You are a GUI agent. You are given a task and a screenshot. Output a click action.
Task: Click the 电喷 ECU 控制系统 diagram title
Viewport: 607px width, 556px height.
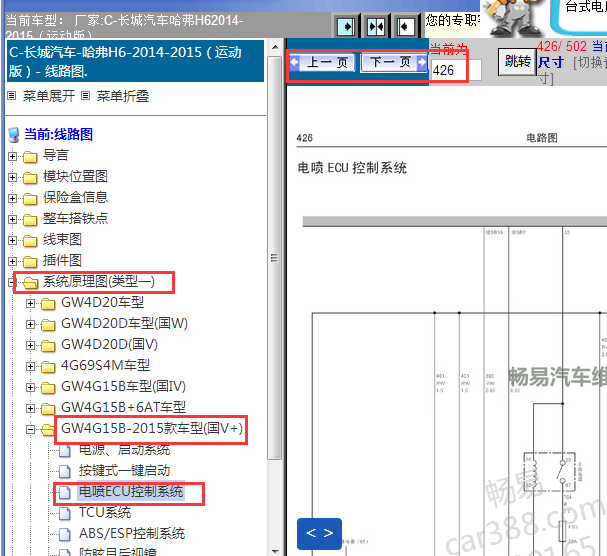tap(352, 168)
